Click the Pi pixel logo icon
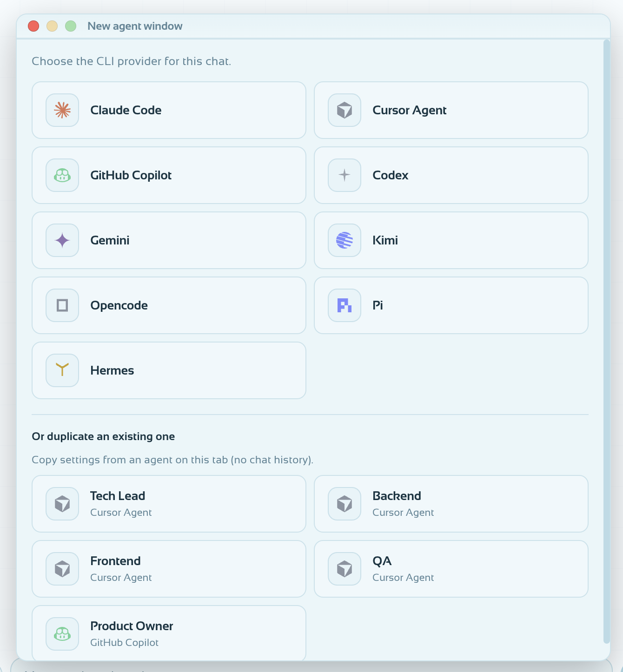The image size is (623, 672). point(345,305)
